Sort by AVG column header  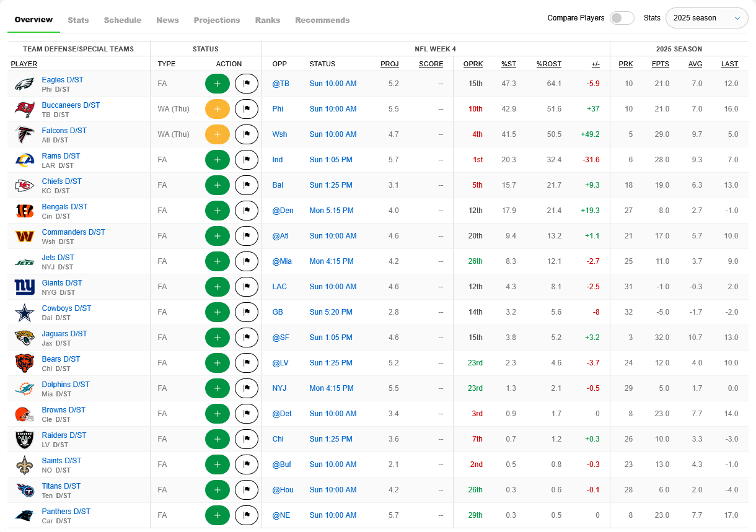click(695, 64)
